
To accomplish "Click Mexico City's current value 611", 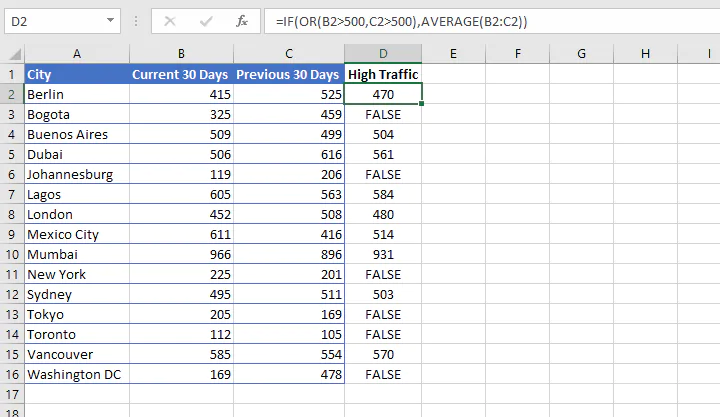I will click(x=181, y=234).
